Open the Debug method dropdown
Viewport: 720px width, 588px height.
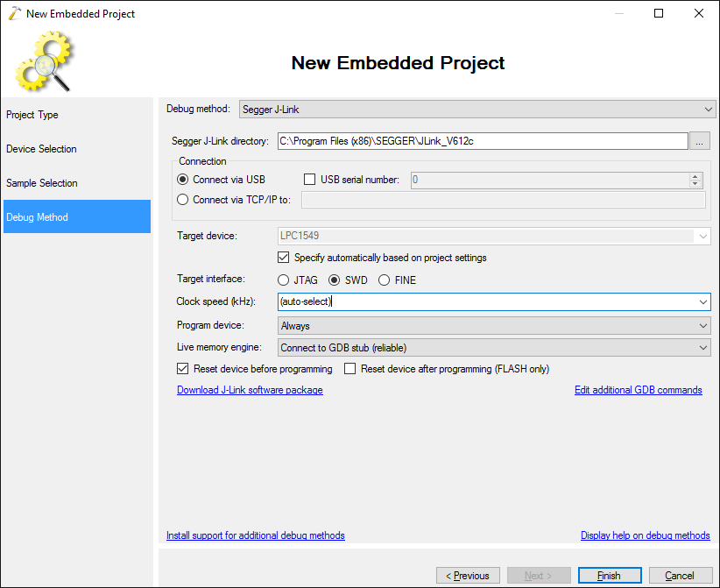click(477, 110)
